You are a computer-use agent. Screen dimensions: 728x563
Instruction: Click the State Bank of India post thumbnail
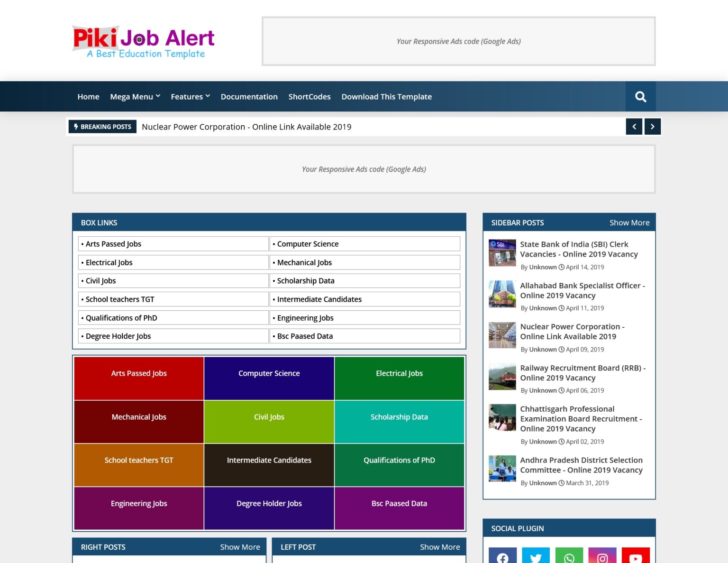502,253
